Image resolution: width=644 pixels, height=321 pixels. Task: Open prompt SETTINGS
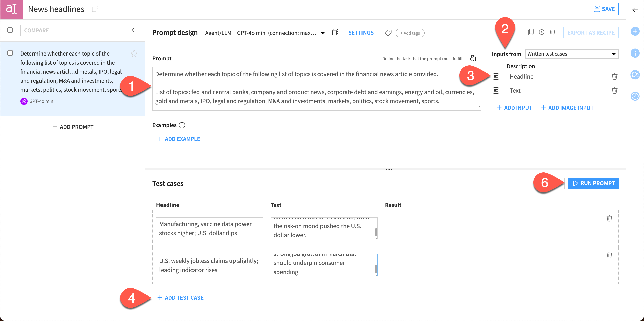pos(361,33)
